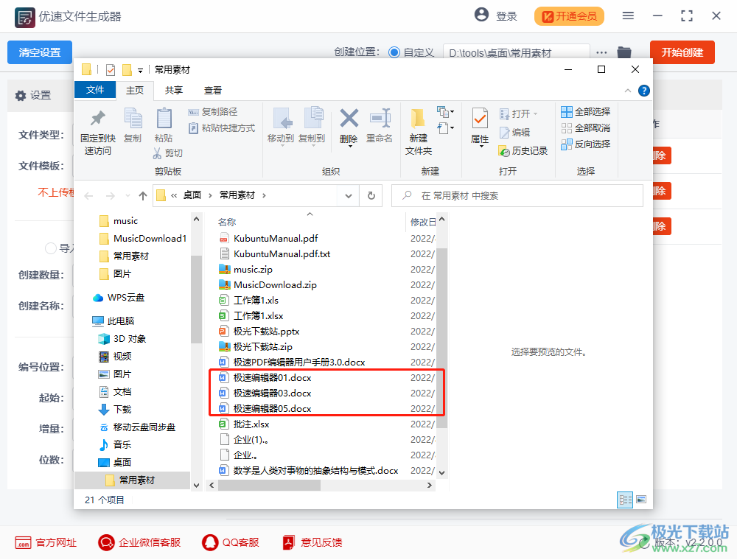Viewport: 737px width, 560px height.
Task: Open the Easy Access dropdown in 新建 group
Action: click(x=446, y=127)
